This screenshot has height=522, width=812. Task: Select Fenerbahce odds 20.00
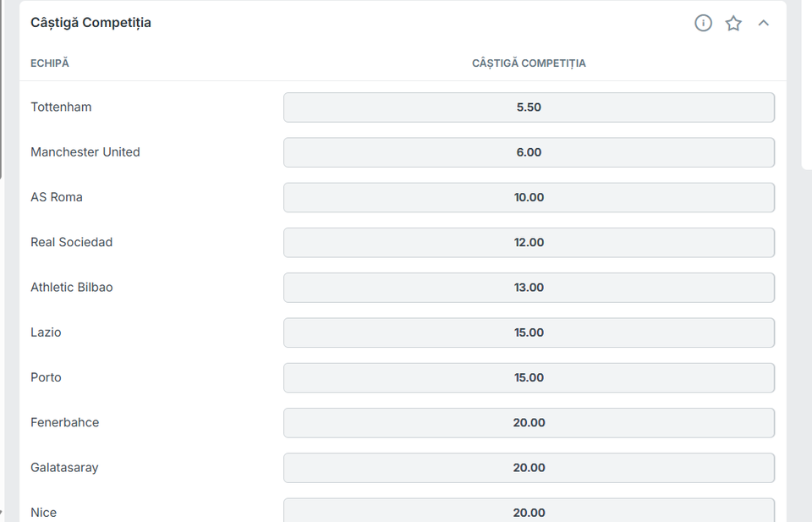click(x=529, y=422)
